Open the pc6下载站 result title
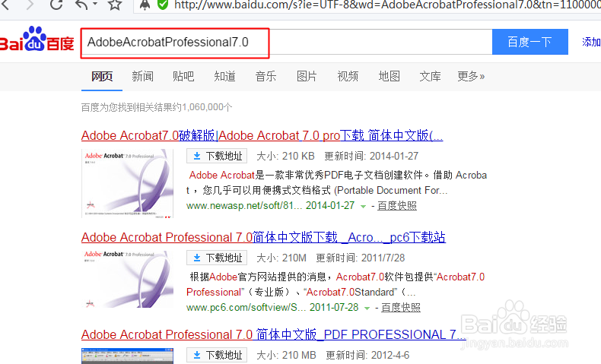 263,237
